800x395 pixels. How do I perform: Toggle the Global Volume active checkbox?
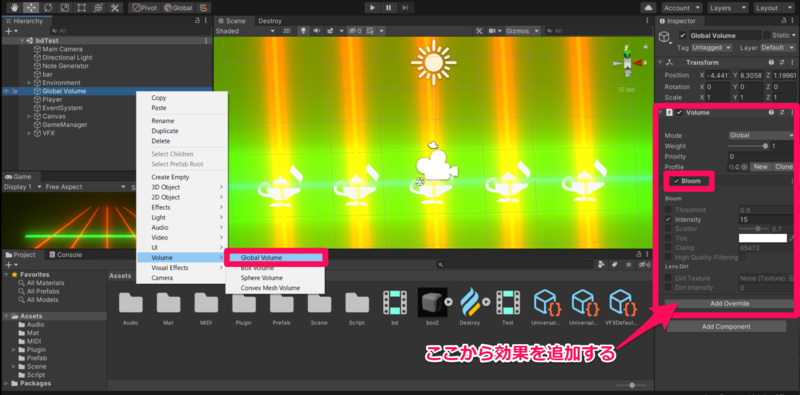[x=683, y=36]
